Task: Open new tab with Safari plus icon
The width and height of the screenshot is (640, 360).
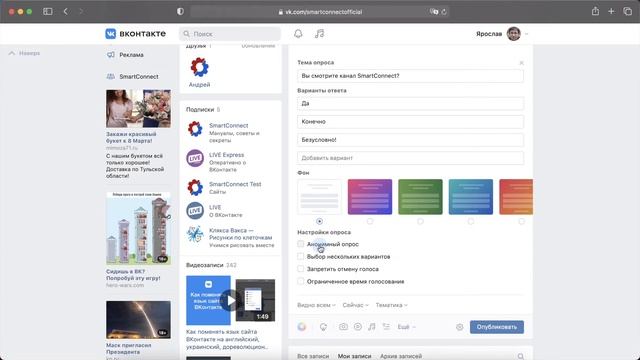Action: coord(611,11)
